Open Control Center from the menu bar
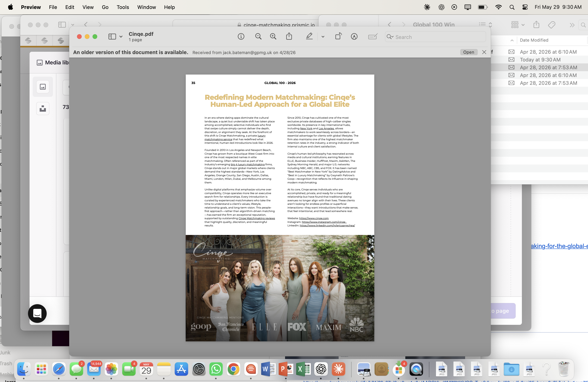 click(x=525, y=7)
